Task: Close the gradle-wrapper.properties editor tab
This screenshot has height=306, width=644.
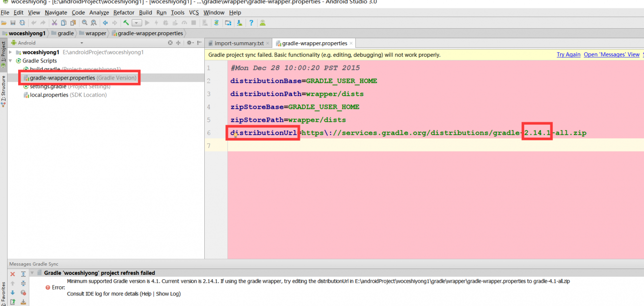Action: pos(351,43)
